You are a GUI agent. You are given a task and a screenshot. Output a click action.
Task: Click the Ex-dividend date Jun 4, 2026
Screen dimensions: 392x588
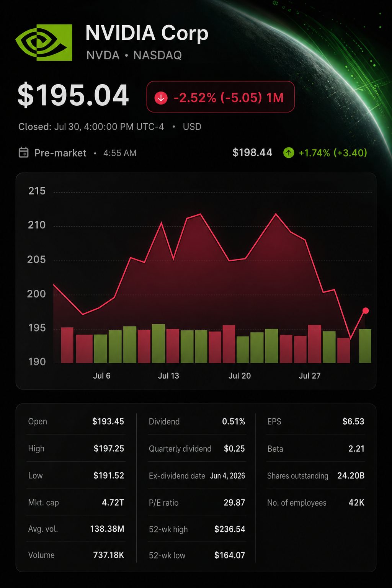pyautogui.click(x=227, y=476)
